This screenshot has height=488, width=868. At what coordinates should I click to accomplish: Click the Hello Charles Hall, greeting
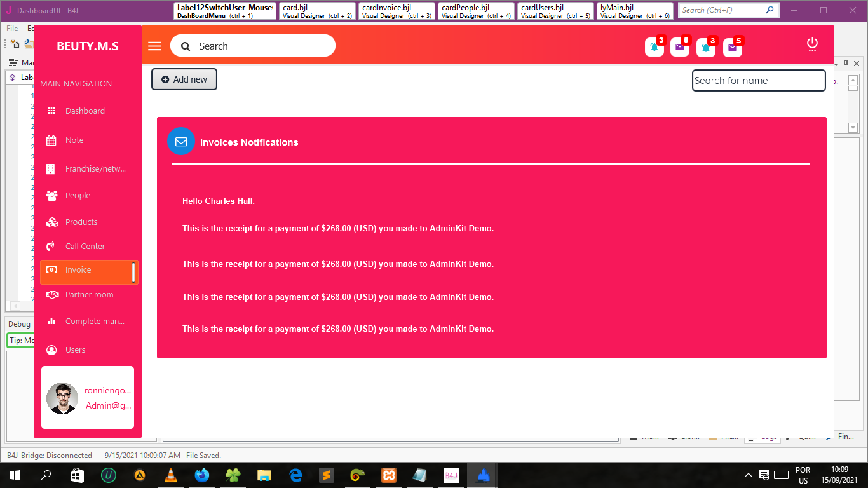tap(219, 201)
